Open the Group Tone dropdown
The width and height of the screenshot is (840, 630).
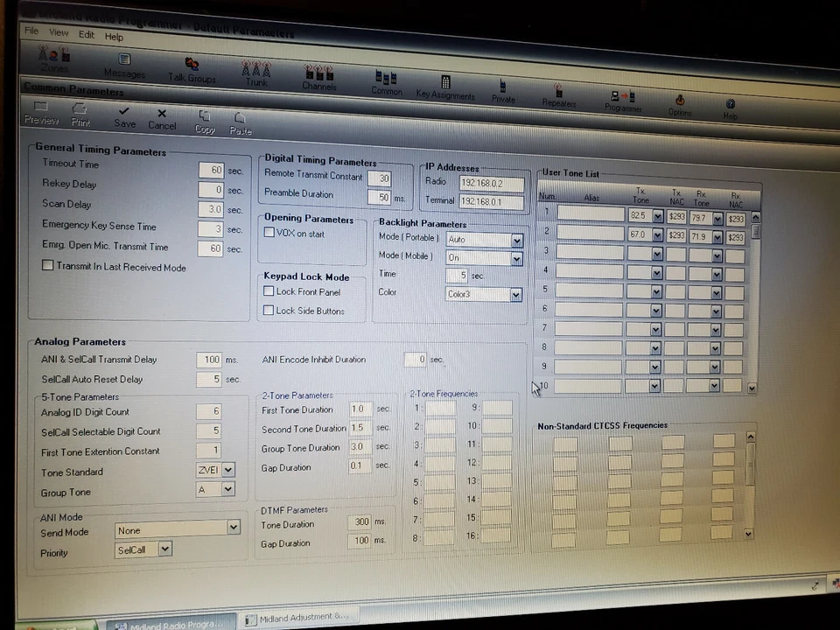(228, 489)
